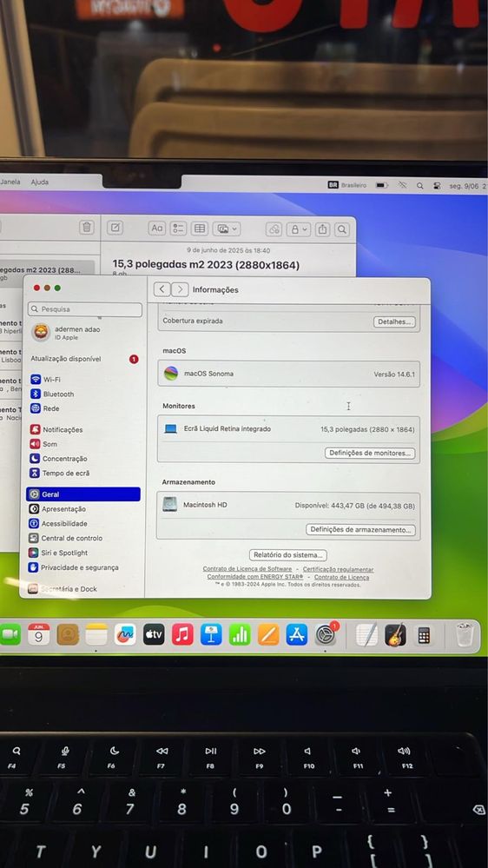Click Definições de armazenamento... button
Image resolution: width=488 pixels, height=868 pixels.
pyautogui.click(x=360, y=530)
